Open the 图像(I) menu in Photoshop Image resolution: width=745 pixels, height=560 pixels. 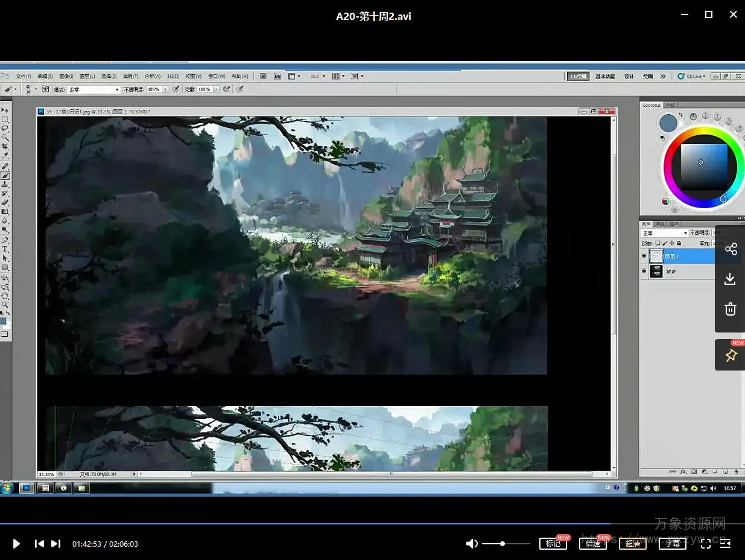pyautogui.click(x=66, y=77)
